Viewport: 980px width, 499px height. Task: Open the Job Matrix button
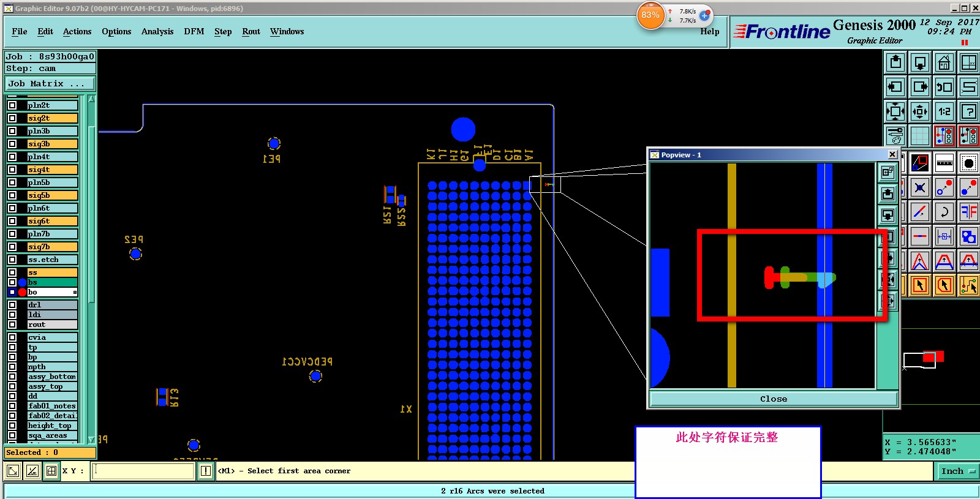pos(50,83)
